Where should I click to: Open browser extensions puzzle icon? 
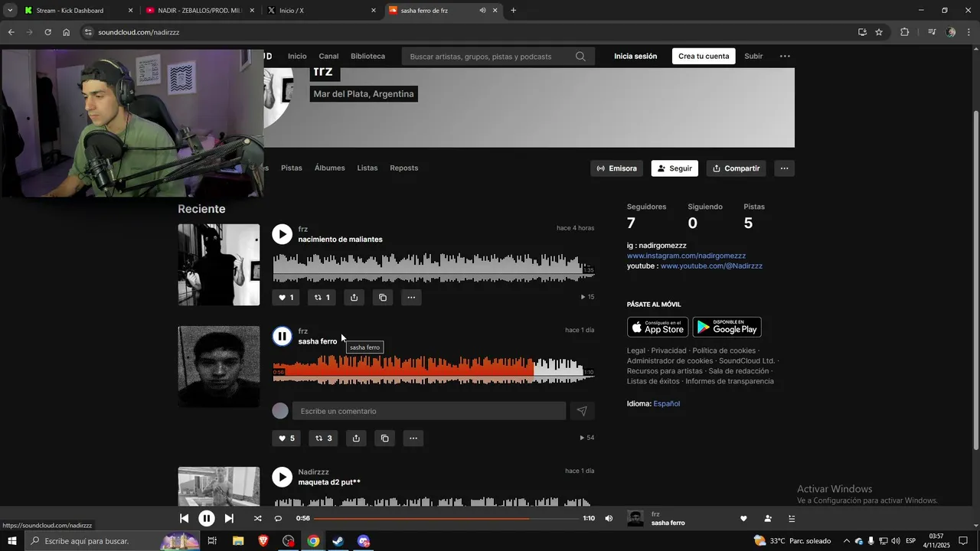tap(905, 32)
